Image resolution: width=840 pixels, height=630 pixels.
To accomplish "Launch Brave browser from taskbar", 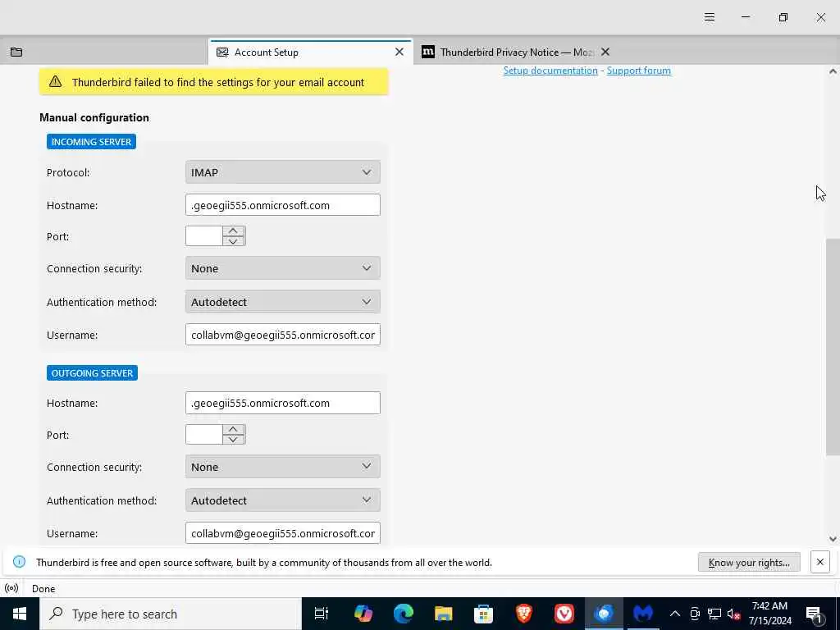I will [x=524, y=614].
